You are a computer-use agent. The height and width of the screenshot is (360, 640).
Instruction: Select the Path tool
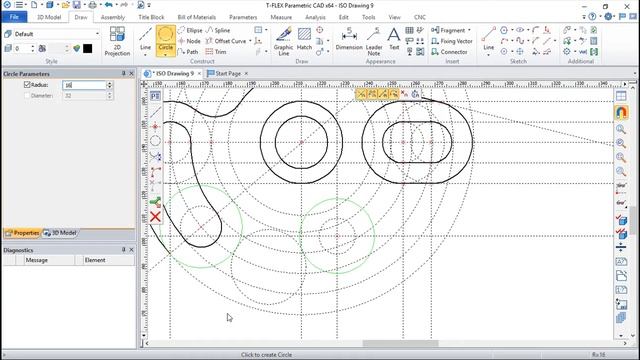(188, 52)
